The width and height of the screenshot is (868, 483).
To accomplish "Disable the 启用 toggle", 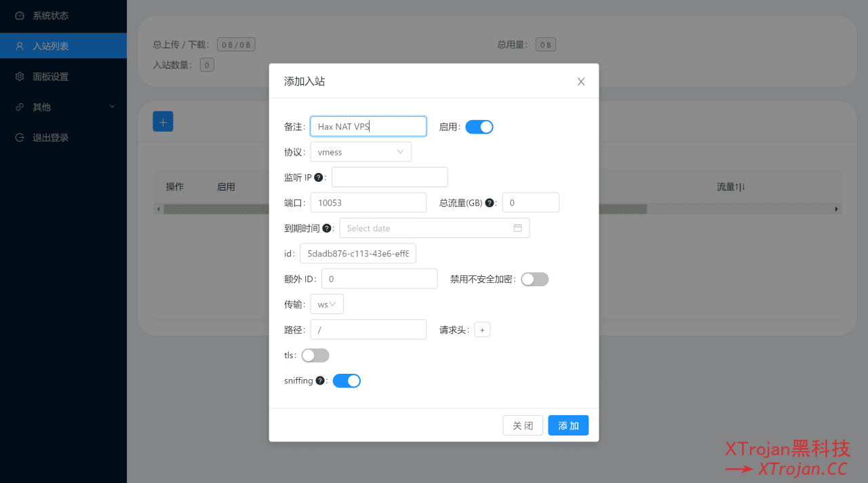I will pos(479,126).
